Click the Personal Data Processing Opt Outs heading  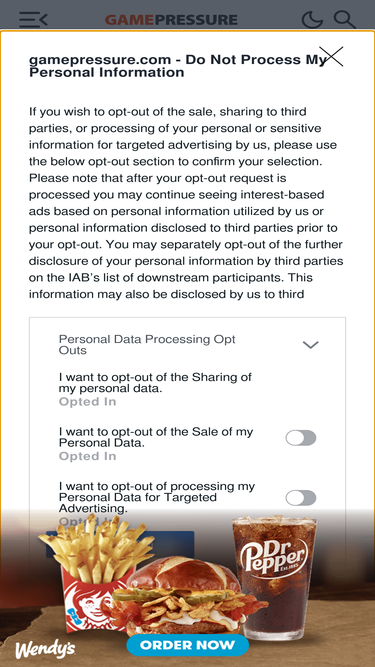pyautogui.click(x=147, y=345)
